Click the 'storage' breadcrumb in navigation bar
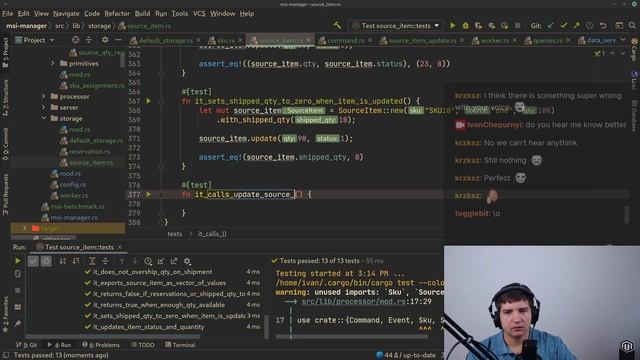 [x=100, y=26]
